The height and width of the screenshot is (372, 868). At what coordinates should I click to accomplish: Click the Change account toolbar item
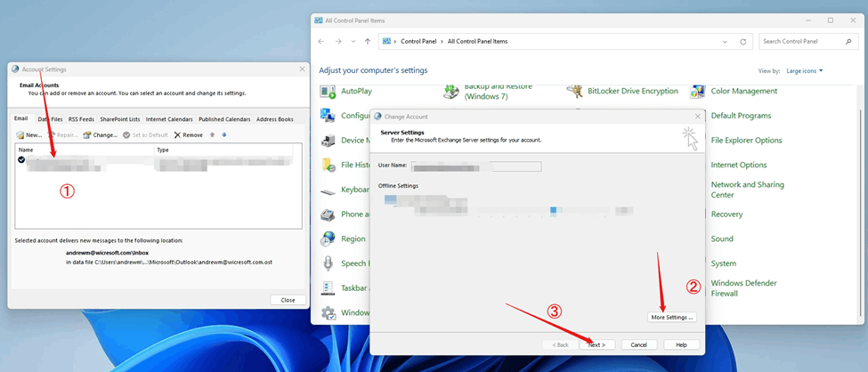click(x=101, y=135)
